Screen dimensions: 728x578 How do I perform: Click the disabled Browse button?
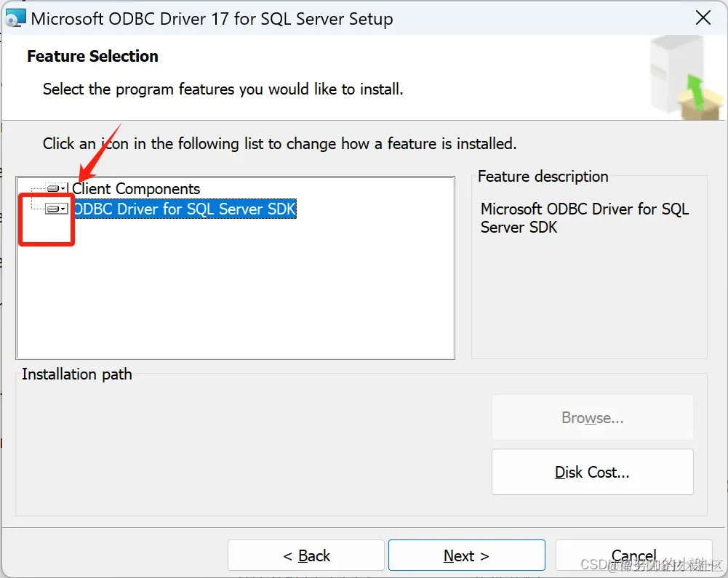coord(593,417)
